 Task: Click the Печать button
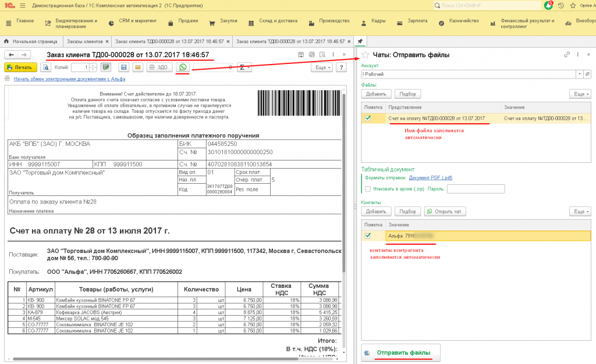[x=20, y=67]
